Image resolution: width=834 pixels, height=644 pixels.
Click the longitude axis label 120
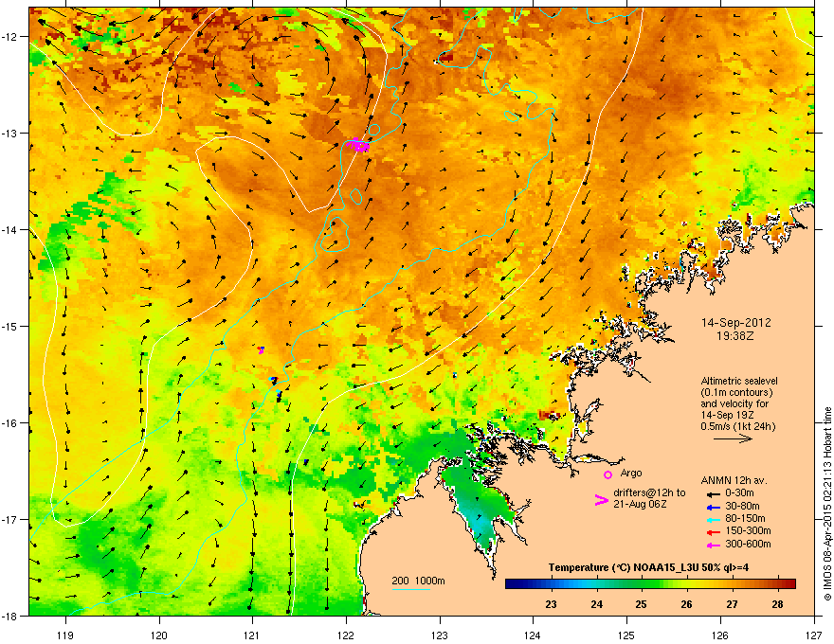[x=159, y=635]
